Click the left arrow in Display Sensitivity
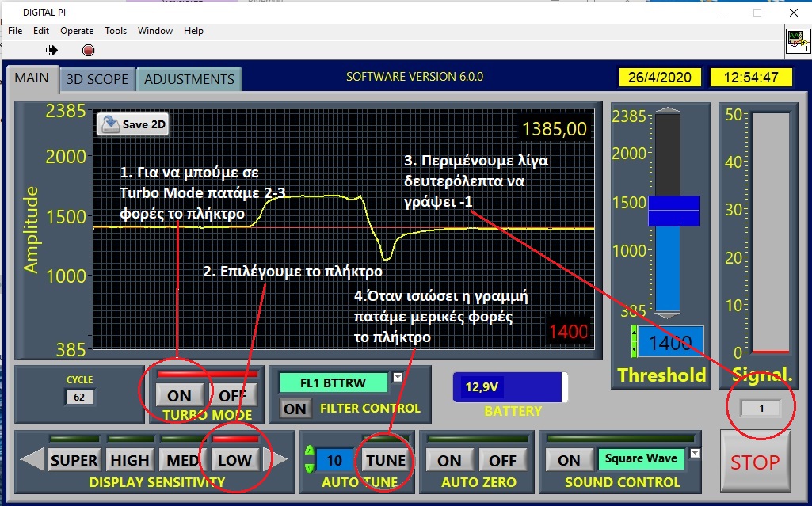The image size is (812, 506). pyautogui.click(x=31, y=460)
